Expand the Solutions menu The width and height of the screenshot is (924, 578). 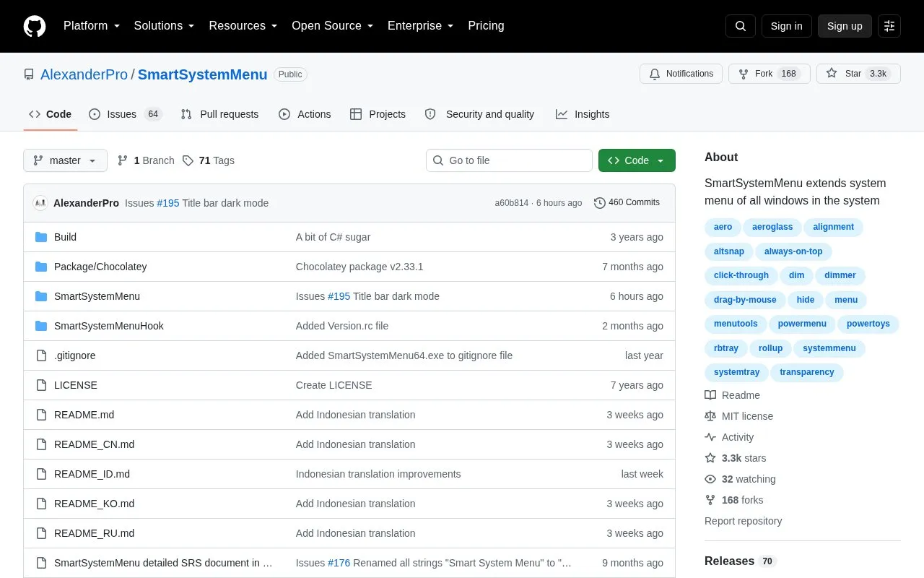[x=164, y=26]
